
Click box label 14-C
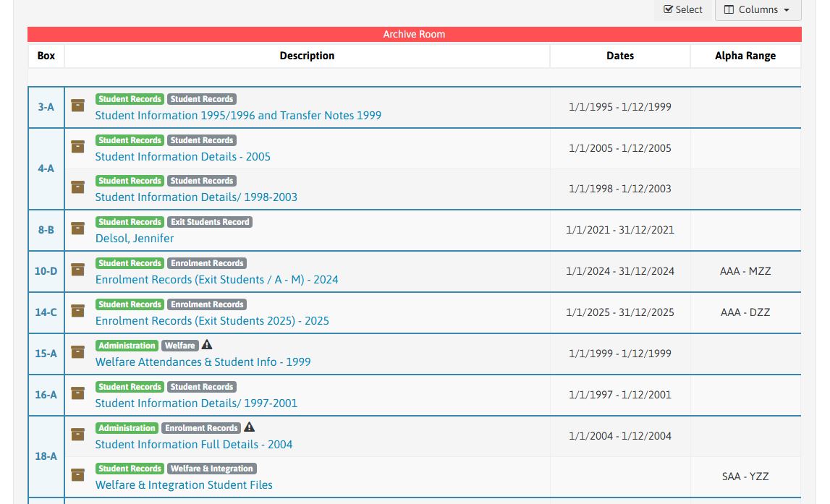click(46, 312)
